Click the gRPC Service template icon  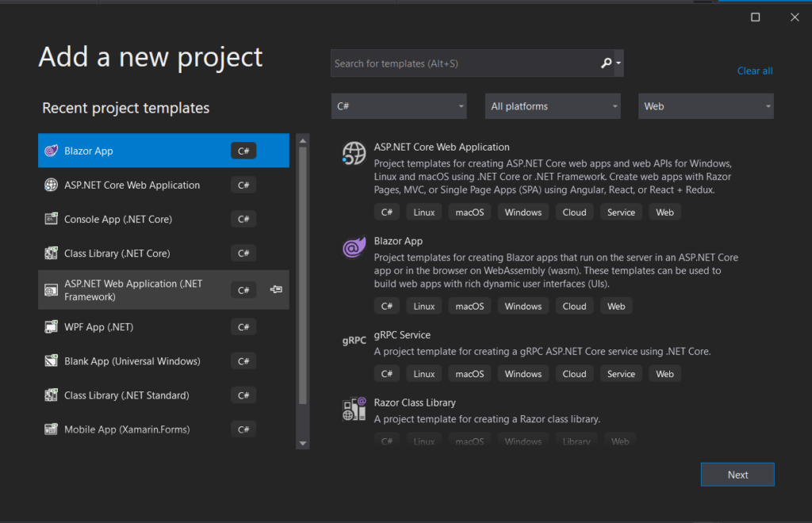(354, 341)
